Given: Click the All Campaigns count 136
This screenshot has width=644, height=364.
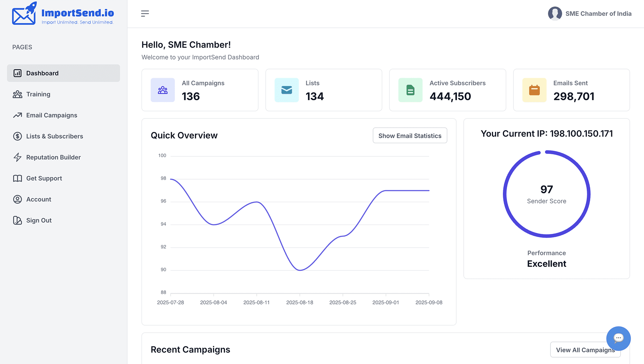Looking at the screenshot, I should point(191,96).
